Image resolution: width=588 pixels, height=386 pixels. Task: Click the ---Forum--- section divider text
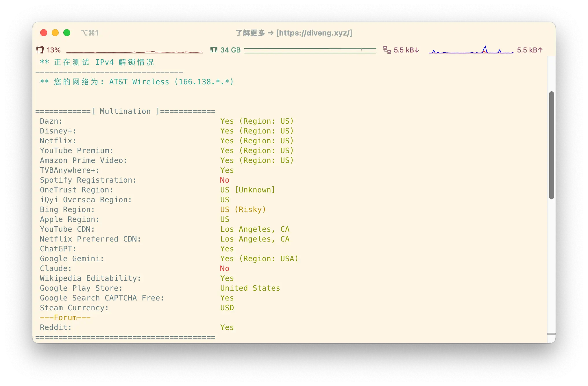pos(65,318)
